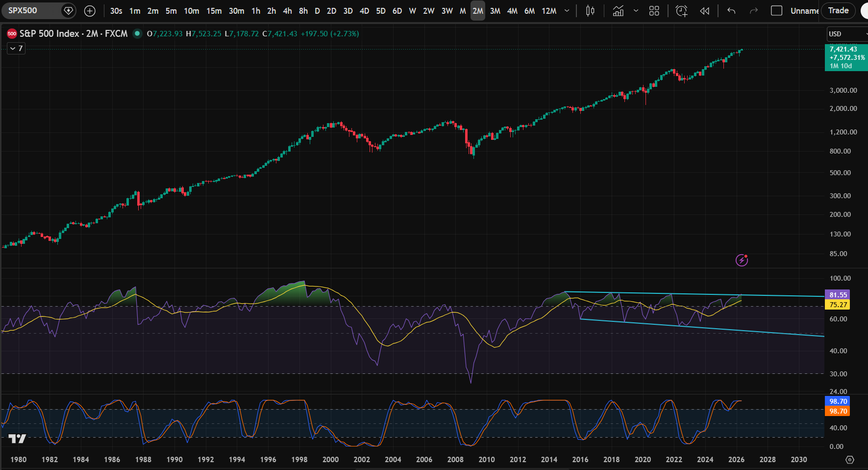
Task: Open the Unnamed layout name menu
Action: click(804, 11)
